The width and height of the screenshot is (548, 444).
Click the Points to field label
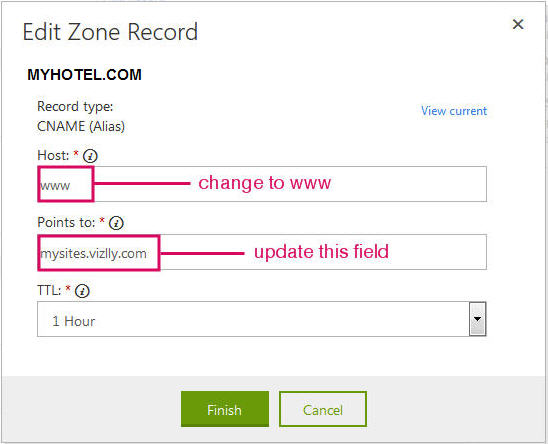[66, 222]
